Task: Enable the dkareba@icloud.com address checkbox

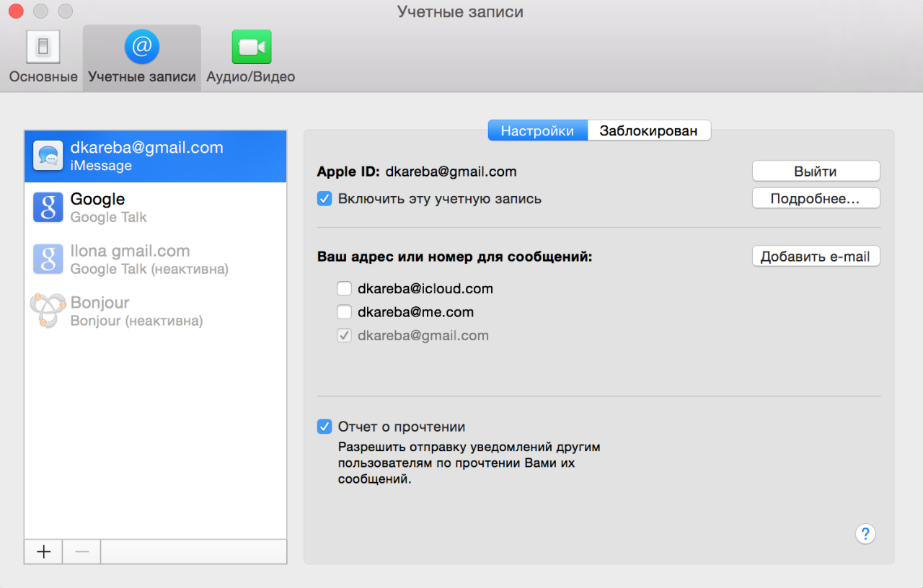Action: point(344,289)
